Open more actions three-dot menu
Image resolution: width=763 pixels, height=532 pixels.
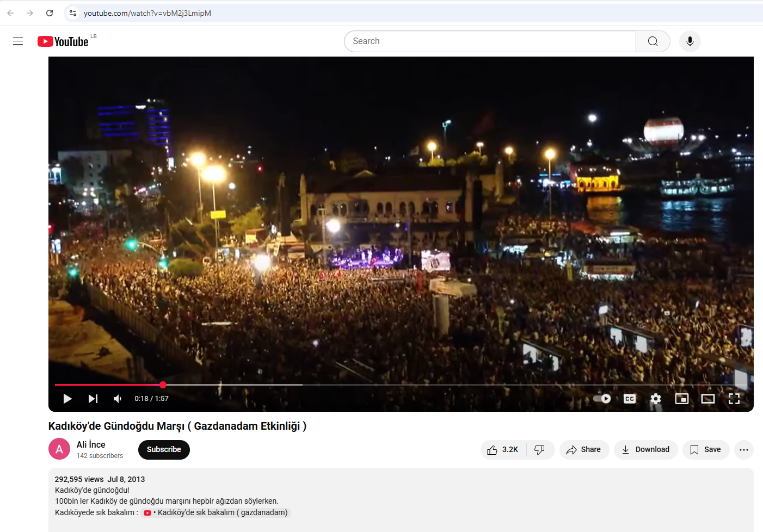point(744,450)
